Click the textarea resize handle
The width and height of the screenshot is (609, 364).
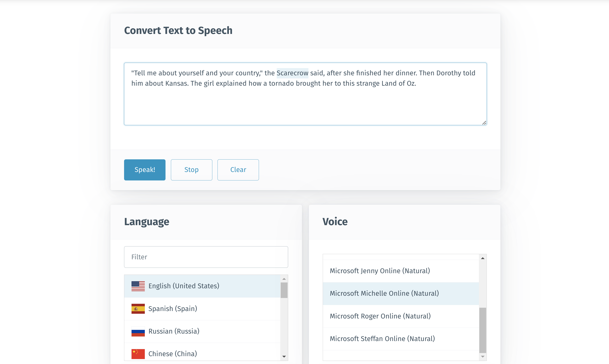click(x=484, y=123)
